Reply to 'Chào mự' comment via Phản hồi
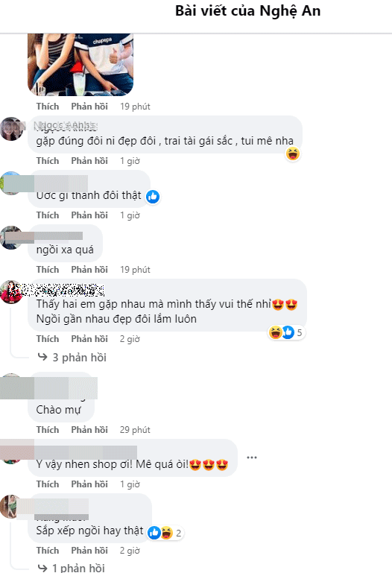This screenshot has width=392, height=573. pyautogui.click(x=89, y=430)
